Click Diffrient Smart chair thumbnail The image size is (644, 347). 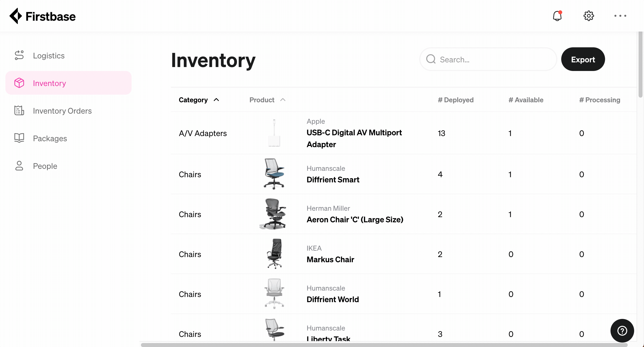click(274, 174)
